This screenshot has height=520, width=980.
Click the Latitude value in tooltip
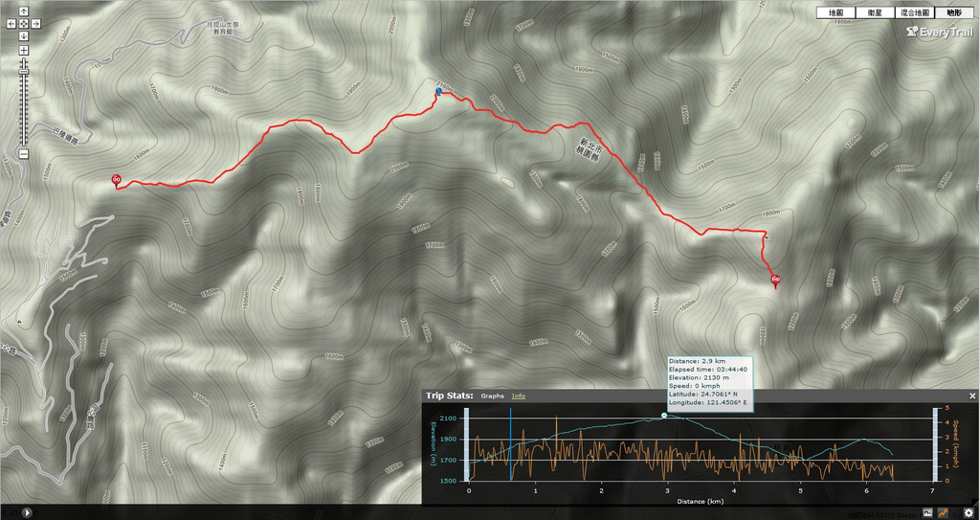(x=702, y=394)
